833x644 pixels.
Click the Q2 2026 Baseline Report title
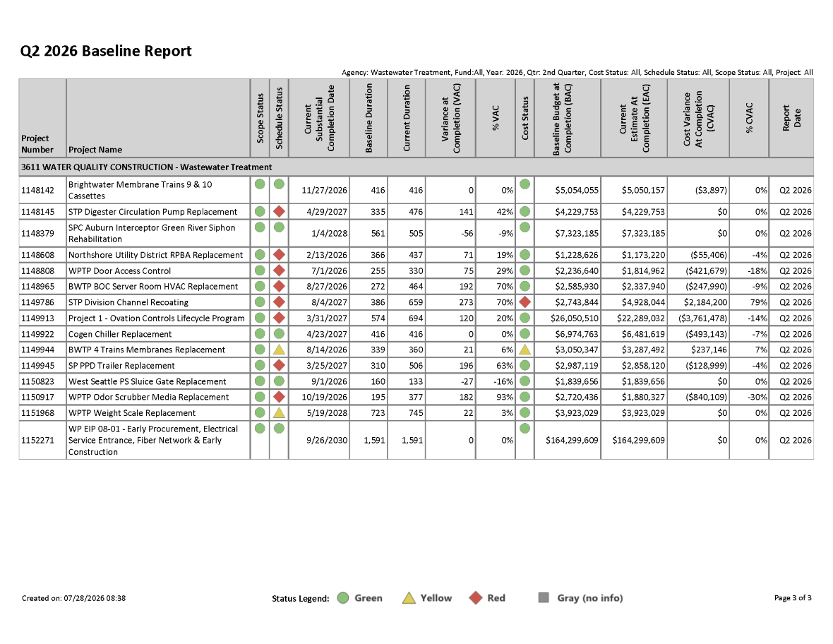(x=106, y=51)
